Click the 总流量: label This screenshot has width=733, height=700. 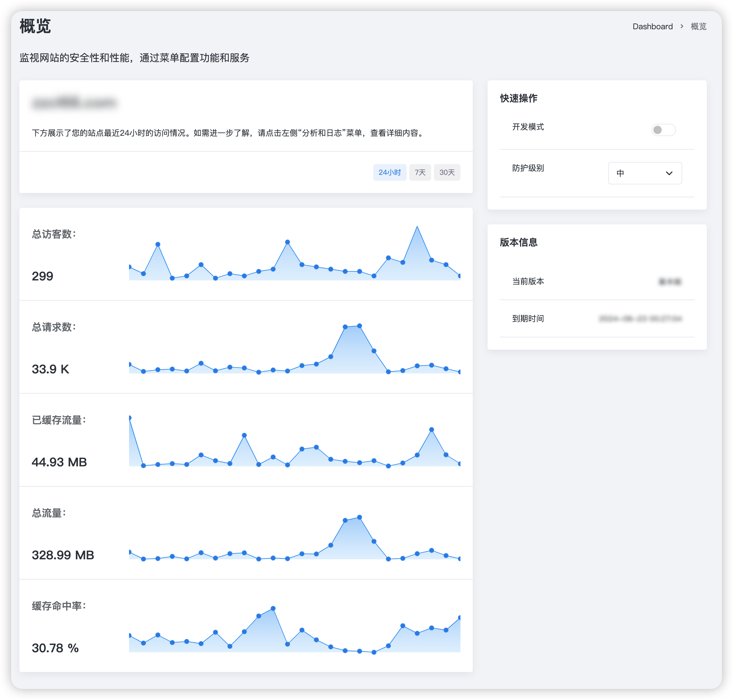[x=49, y=513]
